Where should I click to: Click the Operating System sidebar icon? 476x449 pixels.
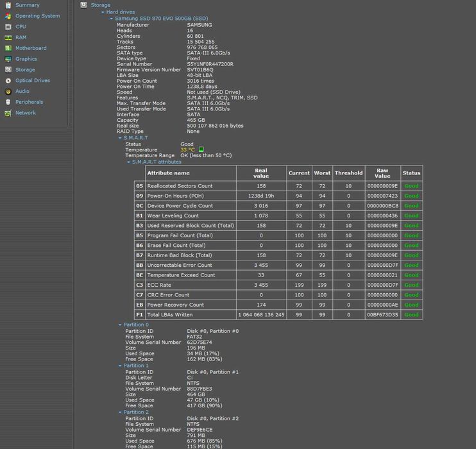(x=8, y=16)
